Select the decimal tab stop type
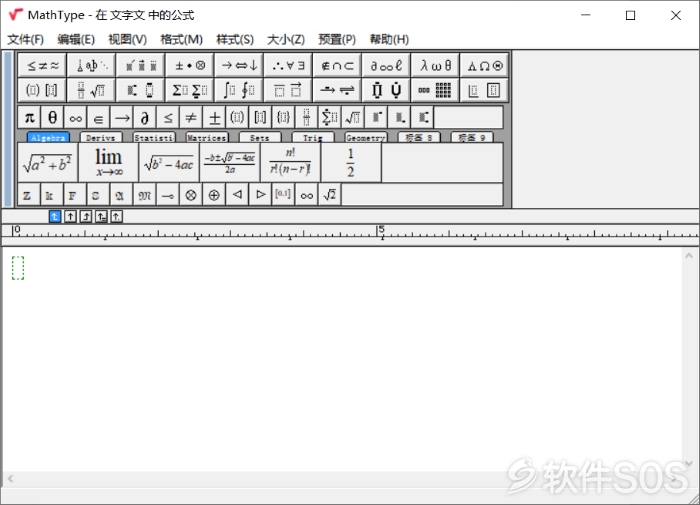This screenshot has width=700, height=505. (117, 217)
